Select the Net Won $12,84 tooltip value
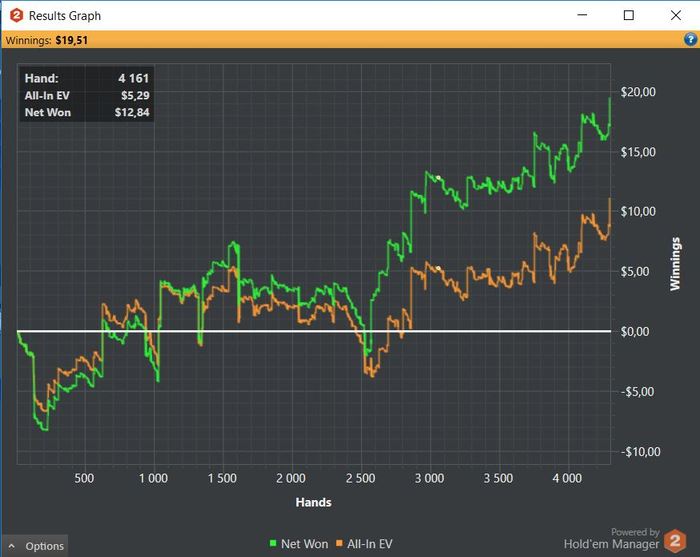The width and height of the screenshot is (700, 557). [132, 112]
